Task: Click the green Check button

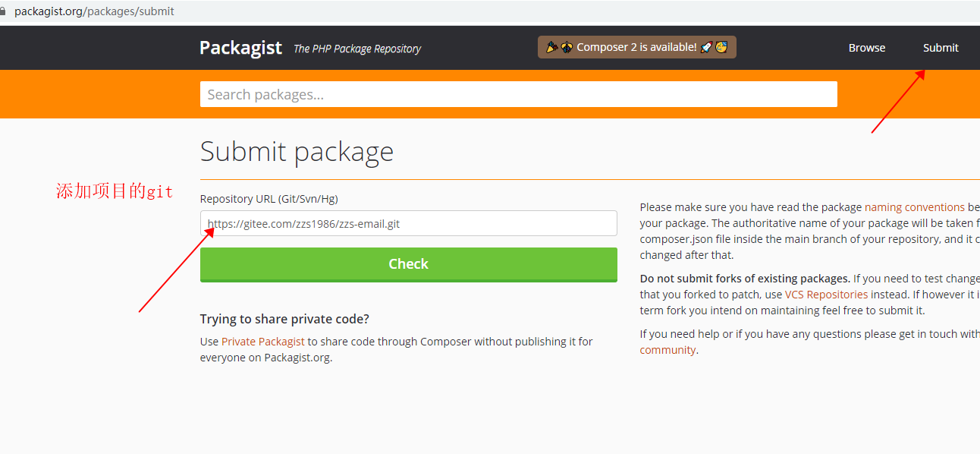Action: 409,264
